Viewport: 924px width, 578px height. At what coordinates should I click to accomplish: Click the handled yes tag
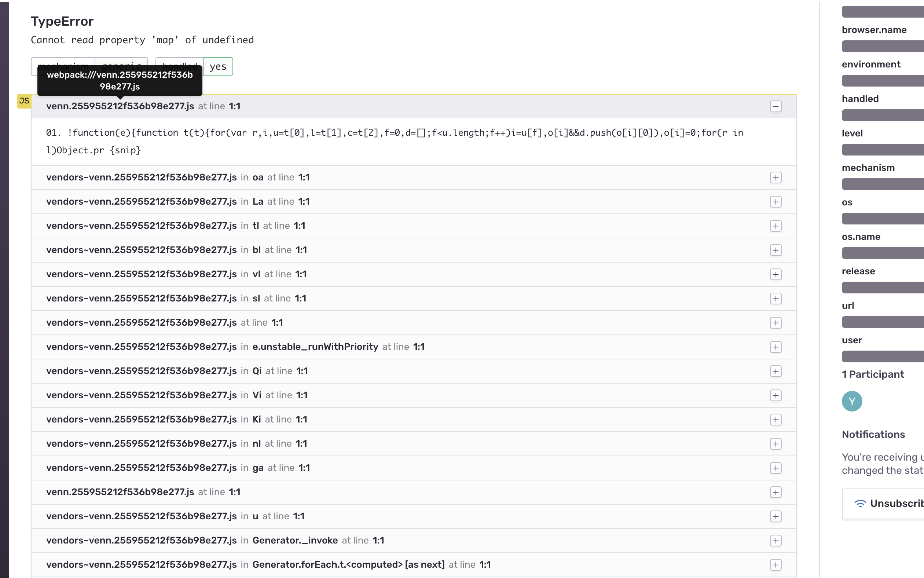pos(218,66)
